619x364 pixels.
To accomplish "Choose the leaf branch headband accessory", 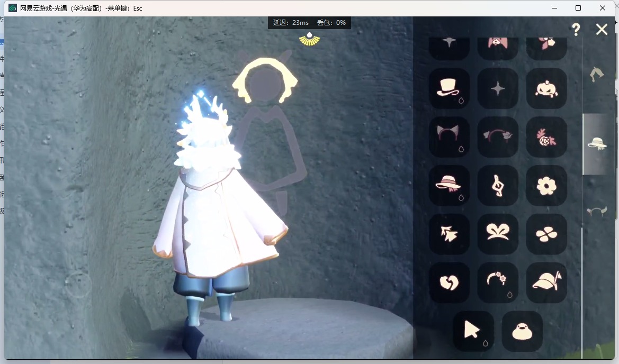I will [497, 137].
